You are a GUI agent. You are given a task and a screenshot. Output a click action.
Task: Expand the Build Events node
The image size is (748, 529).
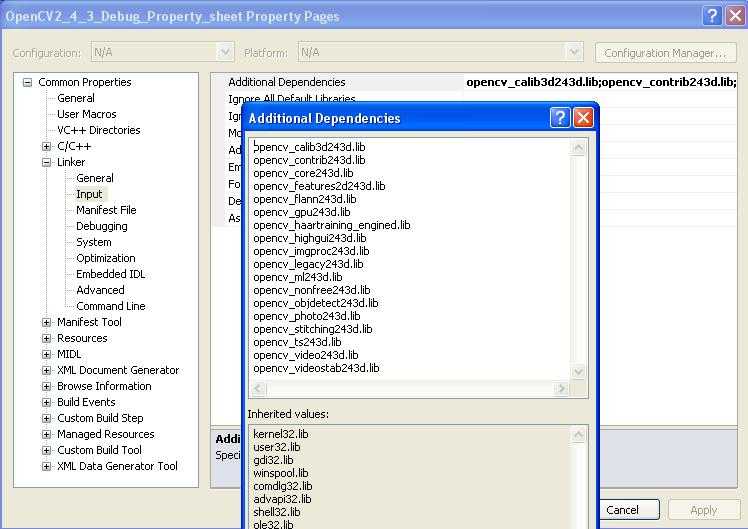point(46,402)
